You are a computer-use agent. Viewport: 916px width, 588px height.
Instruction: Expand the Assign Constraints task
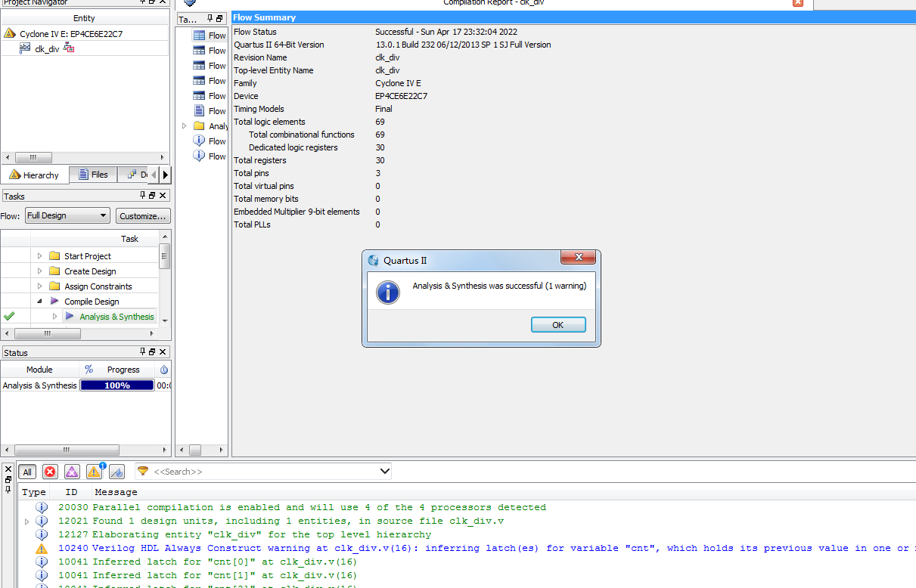[x=39, y=286]
